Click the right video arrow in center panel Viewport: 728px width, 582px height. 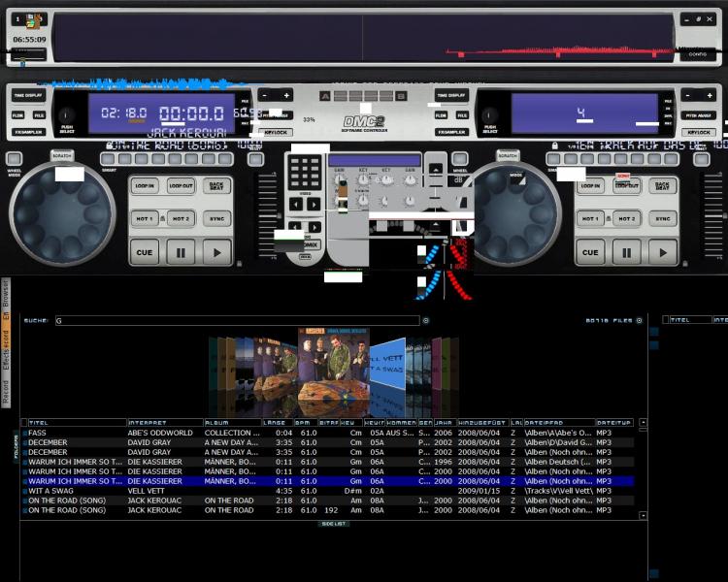coord(314,204)
